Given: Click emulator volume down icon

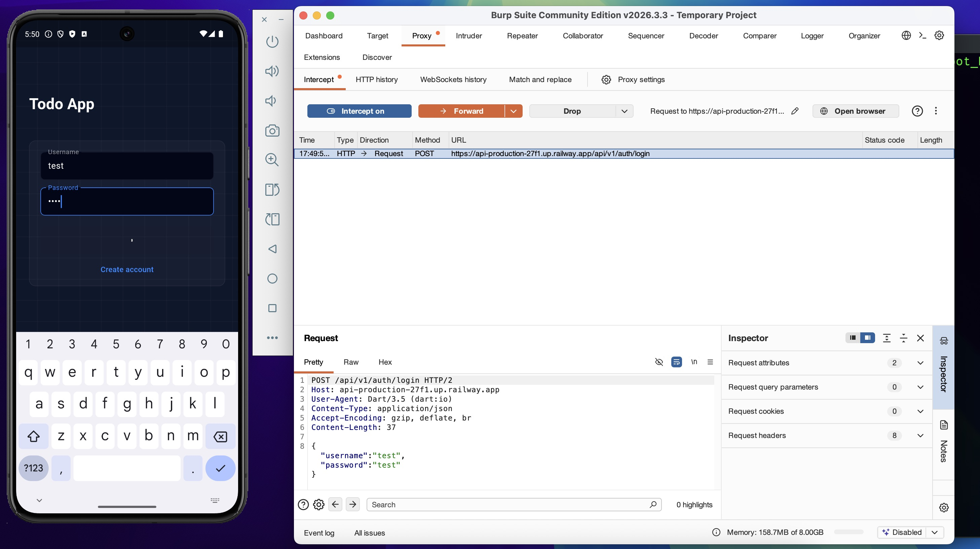Looking at the screenshot, I should (x=270, y=101).
